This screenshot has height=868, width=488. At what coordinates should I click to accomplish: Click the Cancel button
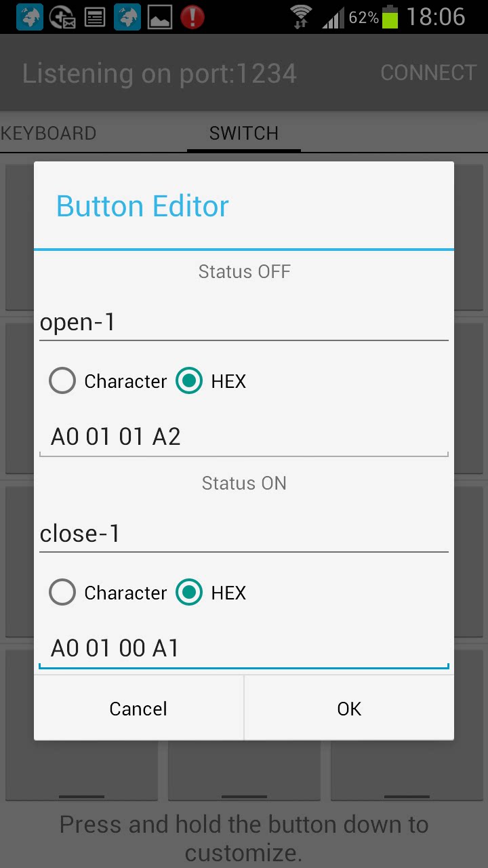pos(138,709)
